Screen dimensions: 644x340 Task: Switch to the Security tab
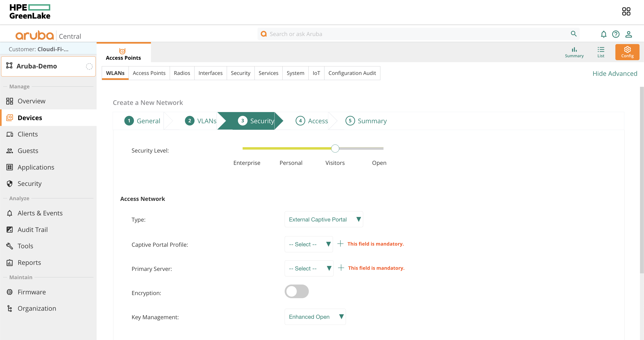click(x=240, y=73)
